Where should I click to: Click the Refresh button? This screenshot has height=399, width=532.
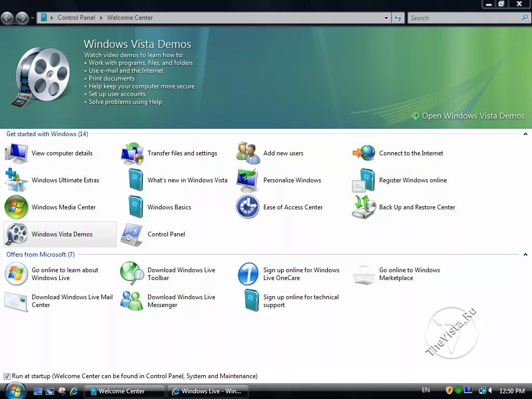[x=398, y=18]
